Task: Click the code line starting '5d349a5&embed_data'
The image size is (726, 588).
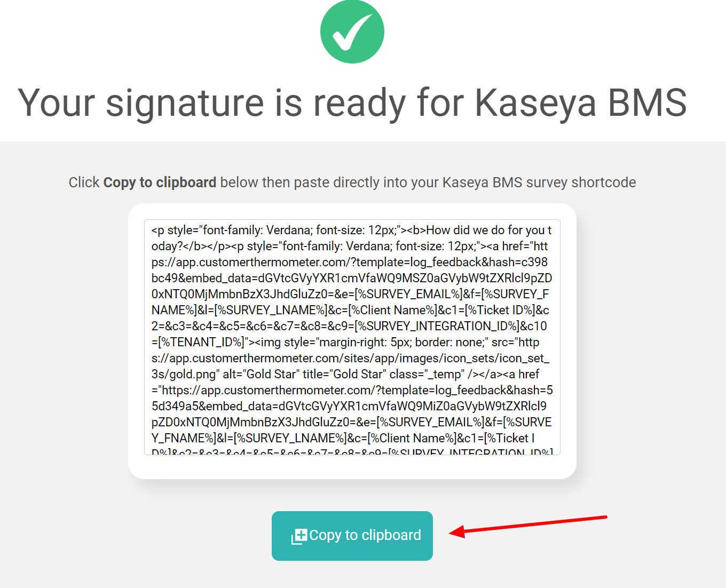Action: click(349, 406)
